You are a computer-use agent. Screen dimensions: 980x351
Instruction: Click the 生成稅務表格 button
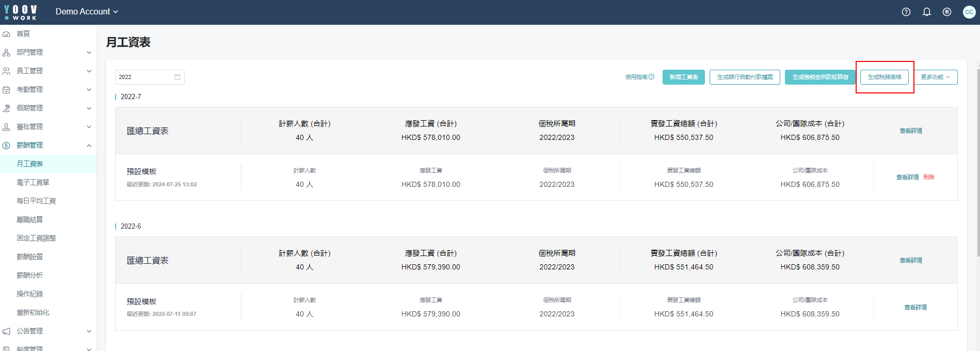point(885,77)
